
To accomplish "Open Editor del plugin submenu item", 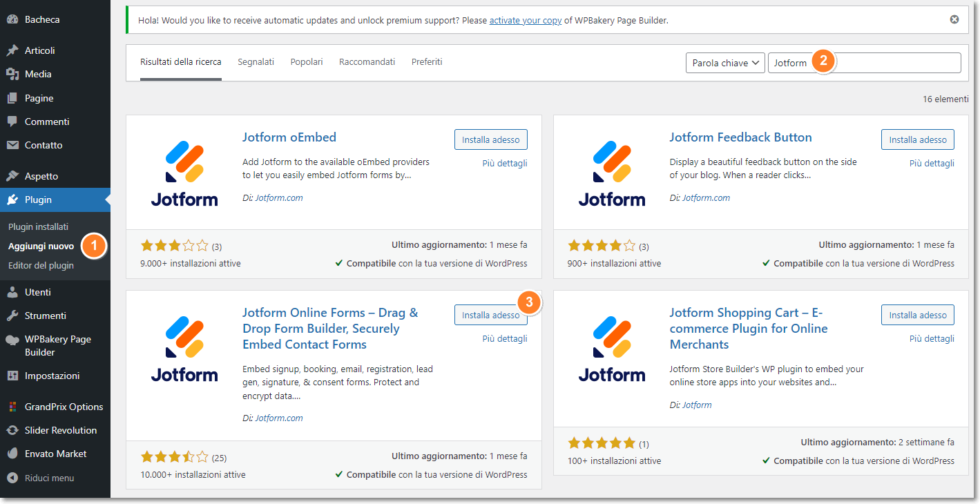I will pos(41,266).
